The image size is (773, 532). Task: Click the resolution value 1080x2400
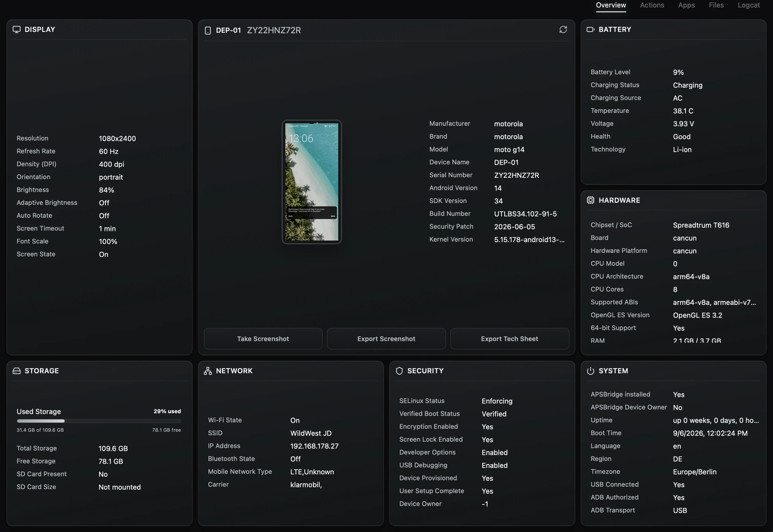pos(117,139)
